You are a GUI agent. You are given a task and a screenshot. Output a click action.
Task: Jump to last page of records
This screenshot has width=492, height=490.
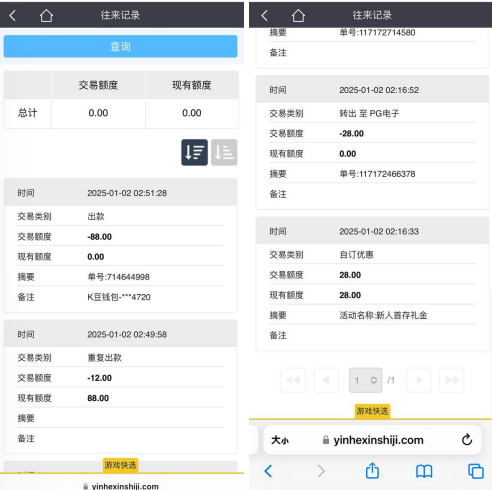[x=452, y=380]
